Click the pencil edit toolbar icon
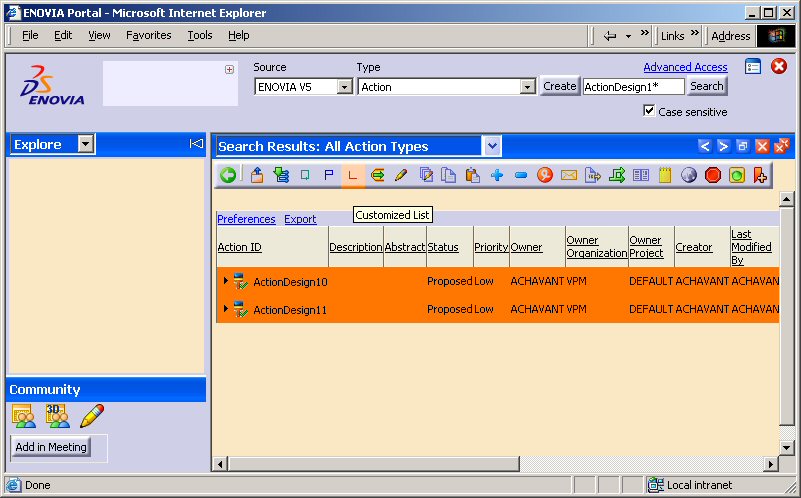The image size is (801, 498). click(x=401, y=176)
